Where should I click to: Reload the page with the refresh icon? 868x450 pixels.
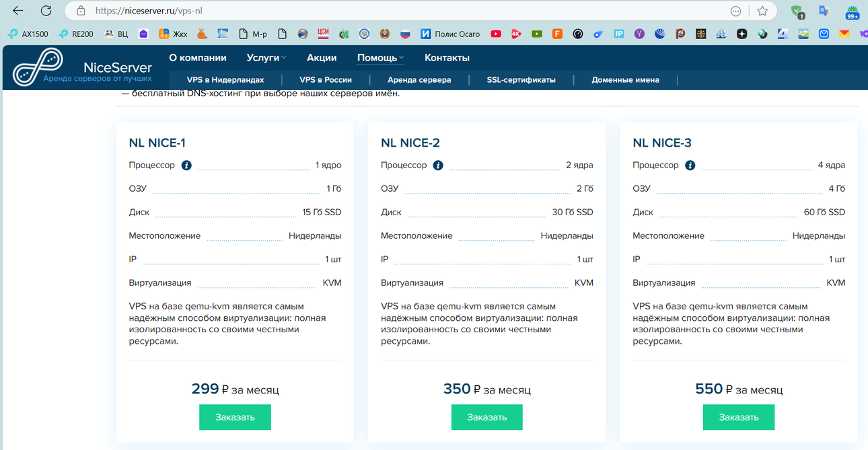46,11
